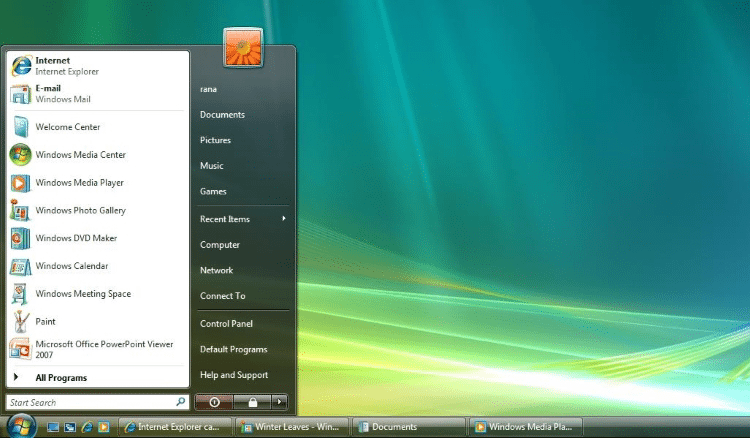
Task: Open Windows Calendar
Action: click(x=72, y=266)
